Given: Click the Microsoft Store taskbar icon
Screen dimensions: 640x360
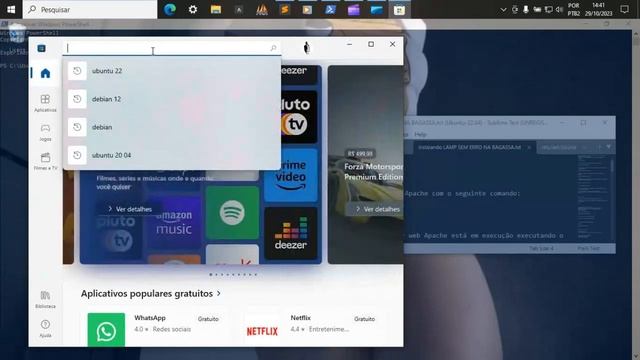Looking at the screenshot, I should (399, 9).
